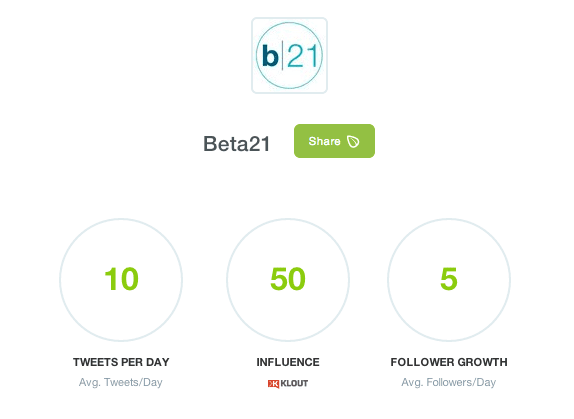Click the 21 digits in avatar logo

(302, 57)
